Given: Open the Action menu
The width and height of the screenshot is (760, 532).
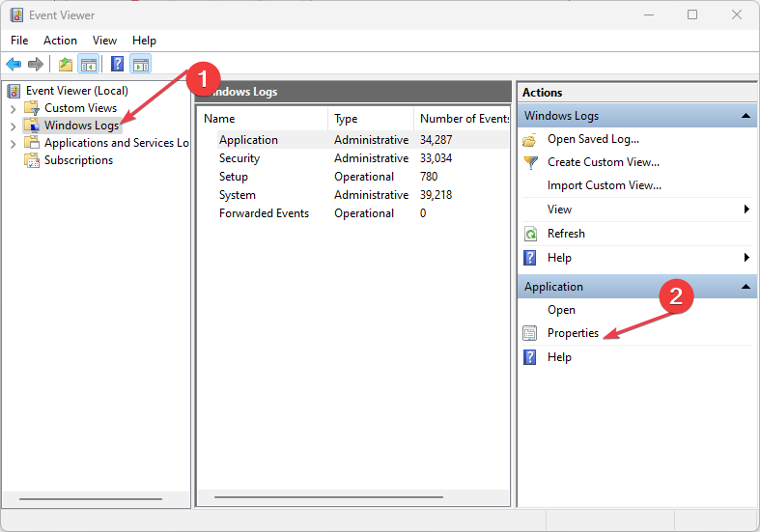Looking at the screenshot, I should [60, 41].
